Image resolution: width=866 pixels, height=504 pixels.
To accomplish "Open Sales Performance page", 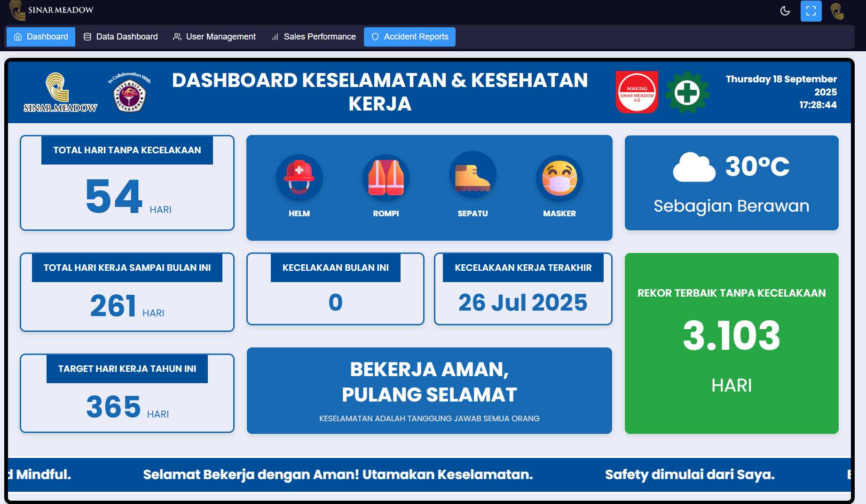I will (x=314, y=37).
